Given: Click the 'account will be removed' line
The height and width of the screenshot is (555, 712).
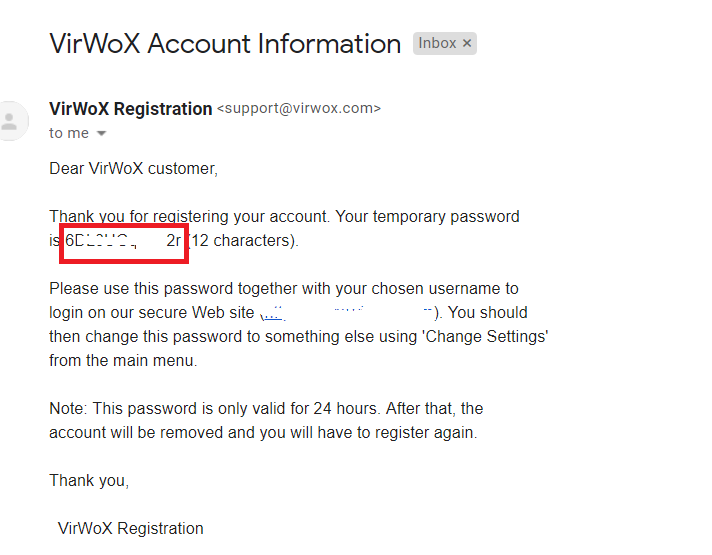Looking at the screenshot, I should pos(263,433).
